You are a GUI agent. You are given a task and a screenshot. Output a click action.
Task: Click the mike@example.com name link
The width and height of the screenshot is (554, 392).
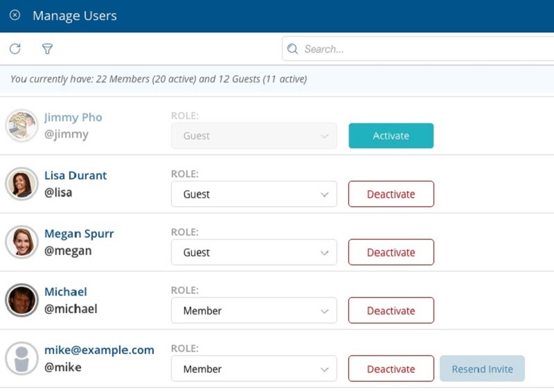(99, 350)
